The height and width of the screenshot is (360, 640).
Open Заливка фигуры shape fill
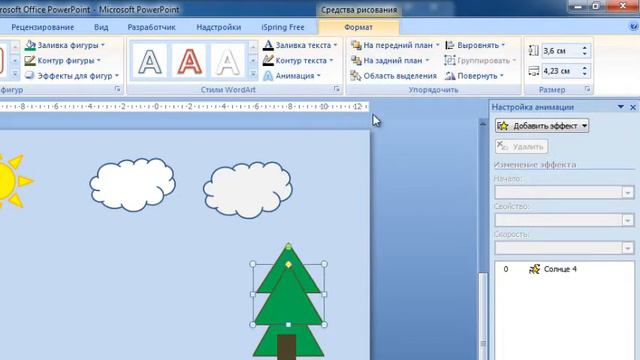64,45
